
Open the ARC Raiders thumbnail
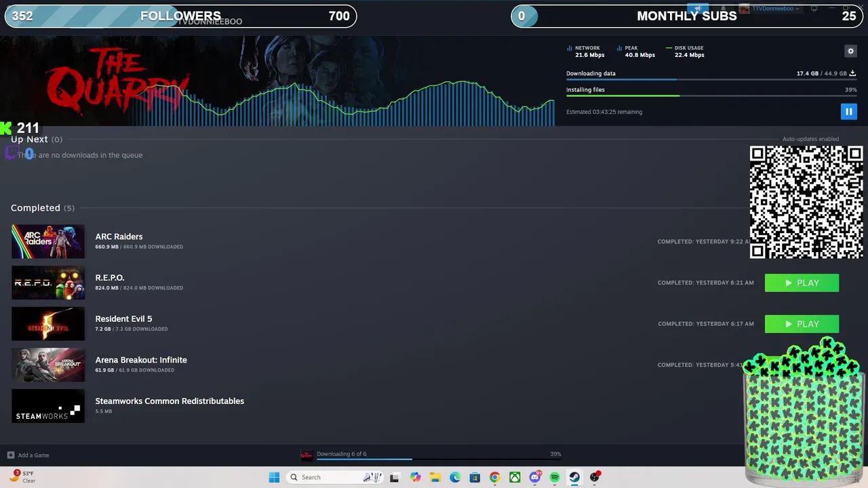(48, 241)
